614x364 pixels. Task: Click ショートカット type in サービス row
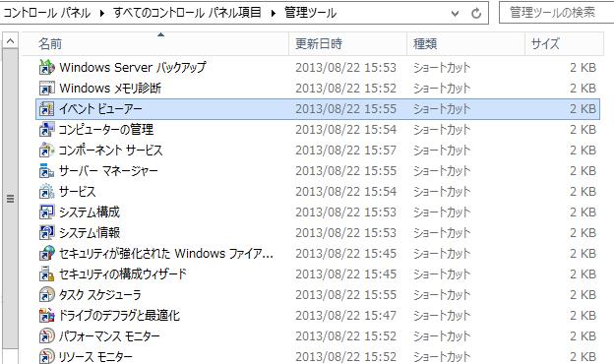click(x=442, y=192)
